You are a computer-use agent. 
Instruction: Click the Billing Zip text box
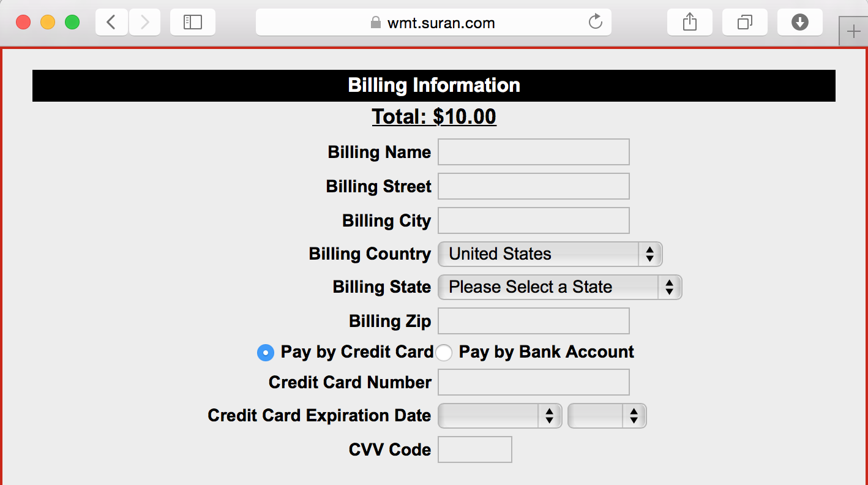point(533,321)
